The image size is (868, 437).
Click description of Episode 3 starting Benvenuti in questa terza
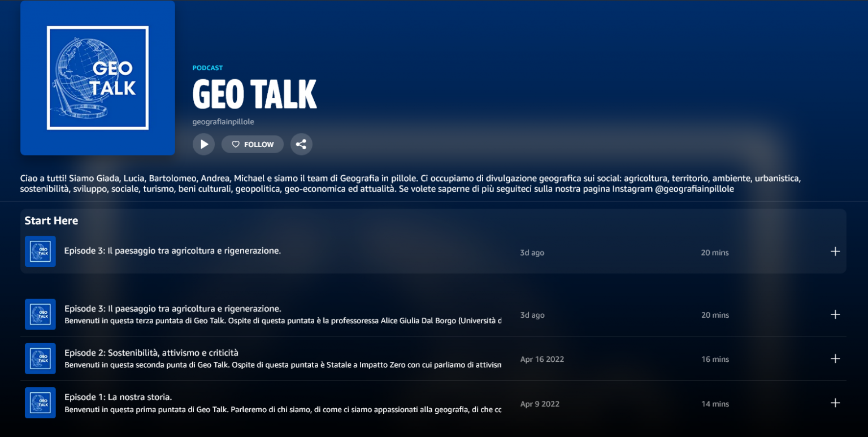click(283, 321)
